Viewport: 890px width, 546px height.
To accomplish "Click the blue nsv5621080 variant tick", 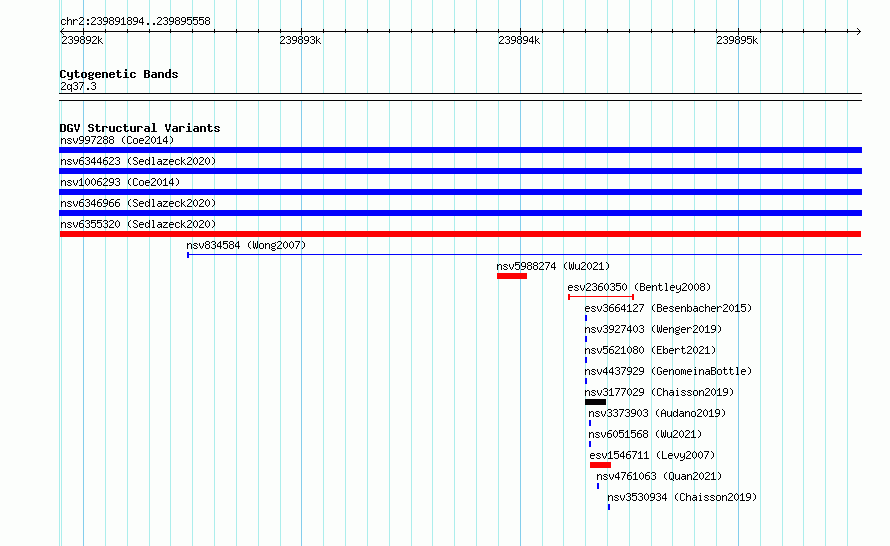I will pos(586,360).
